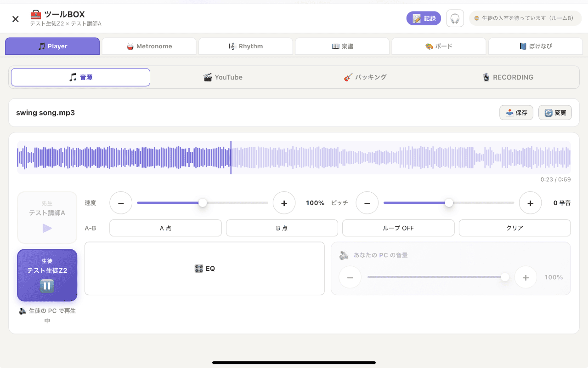This screenshot has width=588, height=368.
Task: Click the file name swing song.mp3
Action: [x=45, y=113]
